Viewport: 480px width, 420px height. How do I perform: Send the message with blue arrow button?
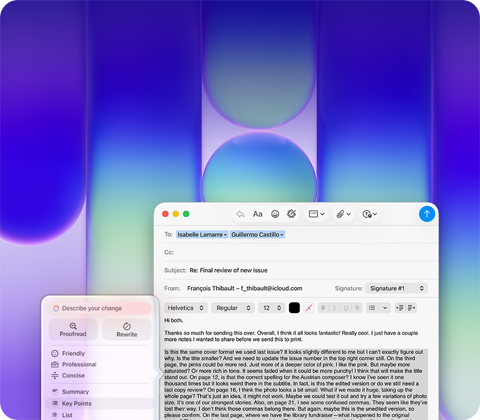pos(427,214)
